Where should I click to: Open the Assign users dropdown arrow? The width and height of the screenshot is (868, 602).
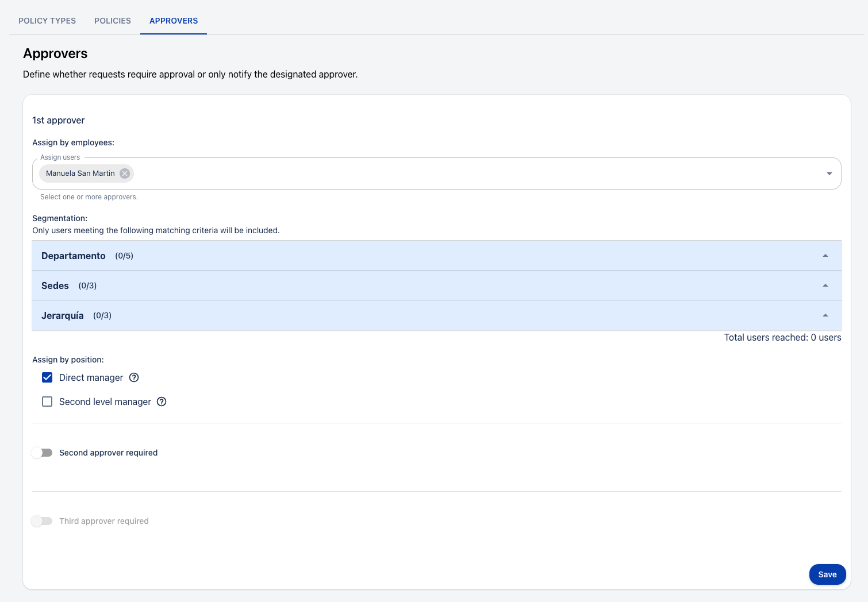tap(829, 173)
